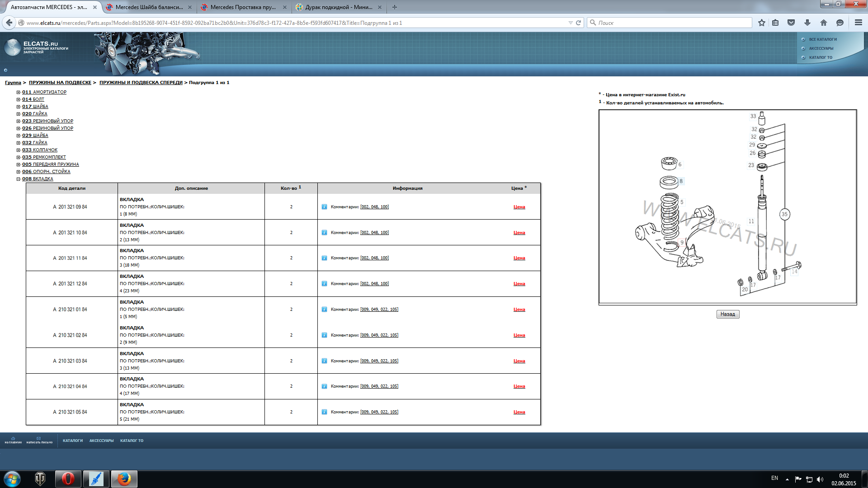Open info icon for part A 201 321 09 84
This screenshot has height=488, width=868.
pyautogui.click(x=324, y=207)
